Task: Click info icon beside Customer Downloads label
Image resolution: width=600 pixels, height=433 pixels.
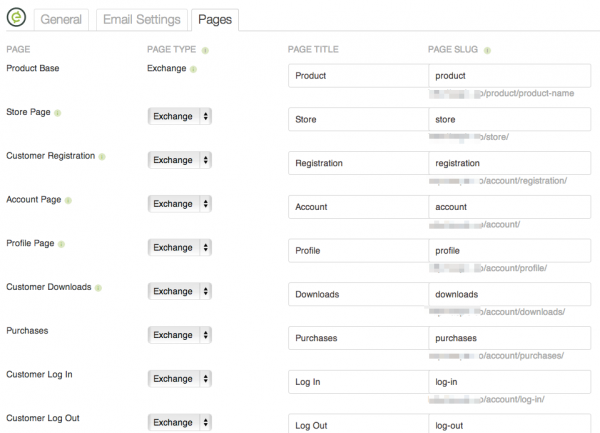Action: 98,288
